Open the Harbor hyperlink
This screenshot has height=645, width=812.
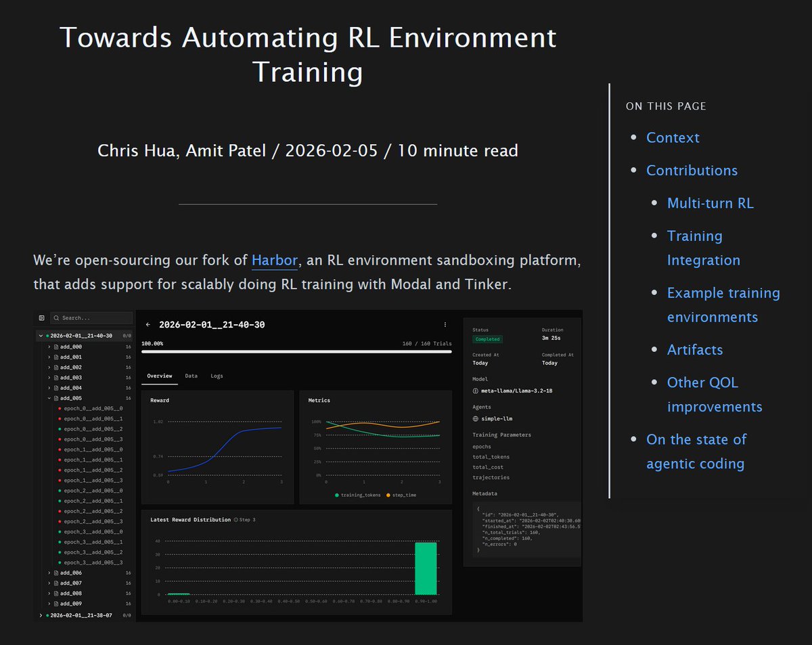point(273,260)
